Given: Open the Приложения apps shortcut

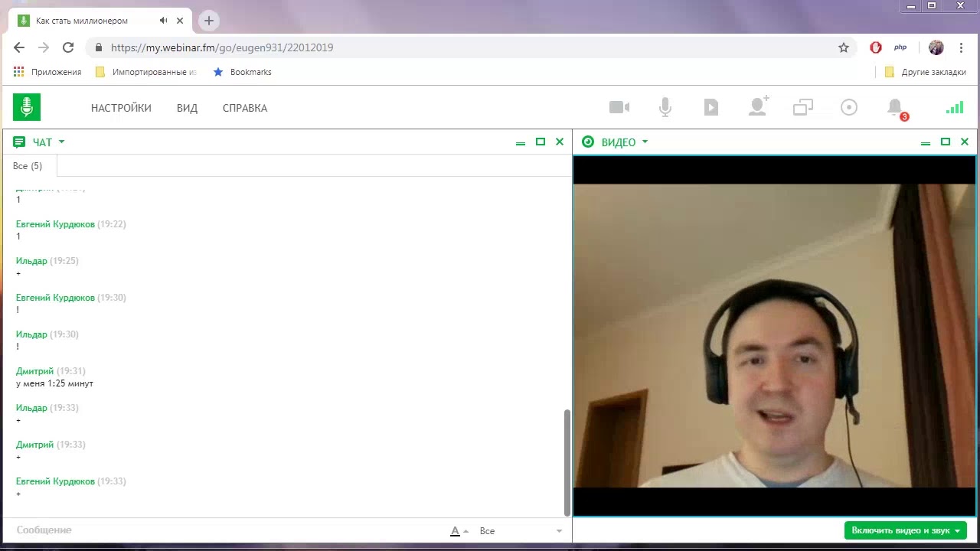Looking at the screenshot, I should [47, 72].
